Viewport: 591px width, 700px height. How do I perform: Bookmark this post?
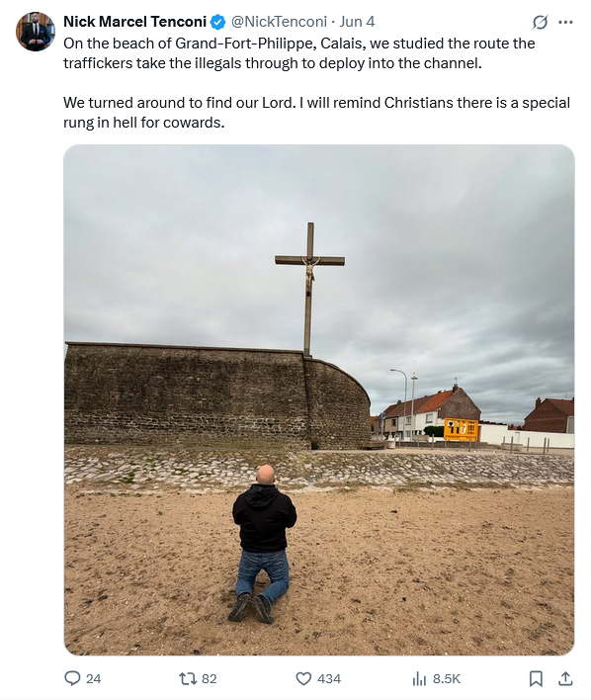(x=536, y=678)
